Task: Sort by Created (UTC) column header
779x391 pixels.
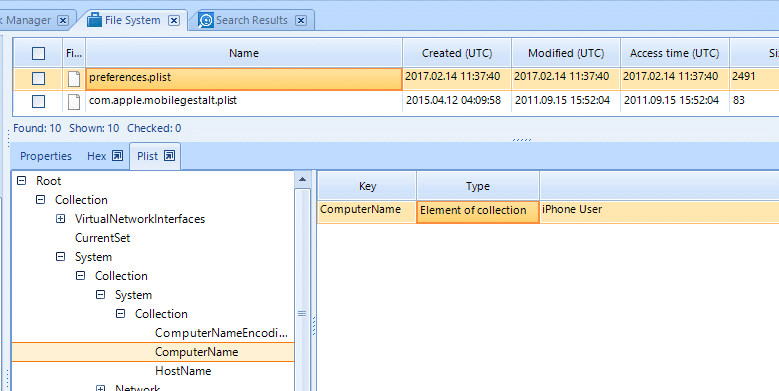Action: click(x=457, y=53)
